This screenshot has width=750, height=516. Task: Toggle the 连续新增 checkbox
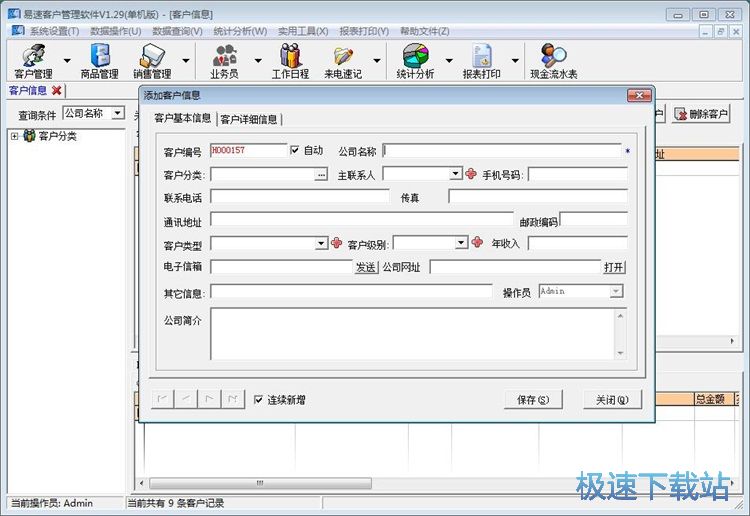(258, 399)
